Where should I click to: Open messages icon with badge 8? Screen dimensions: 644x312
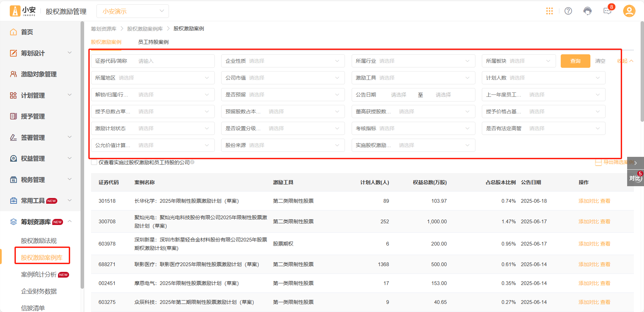click(607, 11)
